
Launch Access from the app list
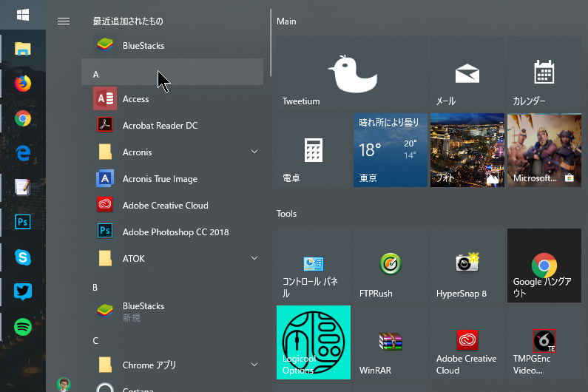click(172, 98)
